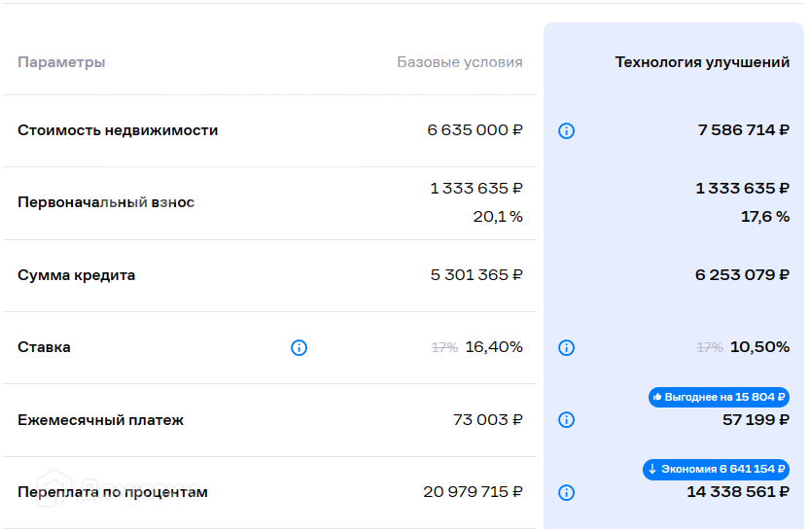809x532 pixels.
Task: Click the Ежемесячный платеж row label
Action: pyautogui.click(x=100, y=420)
